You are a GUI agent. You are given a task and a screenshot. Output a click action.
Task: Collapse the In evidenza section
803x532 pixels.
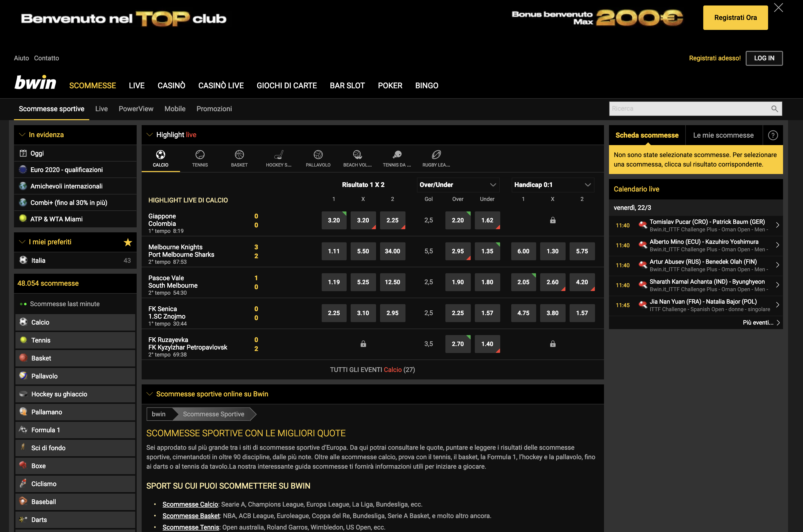[x=22, y=134]
